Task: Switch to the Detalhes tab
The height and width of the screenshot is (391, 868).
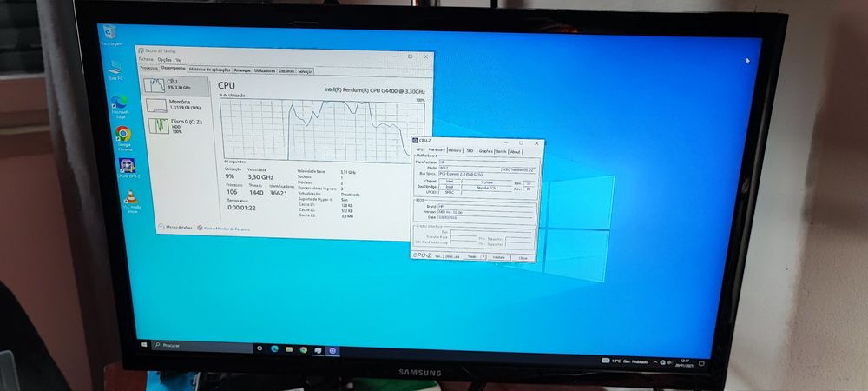Action: pos(286,71)
